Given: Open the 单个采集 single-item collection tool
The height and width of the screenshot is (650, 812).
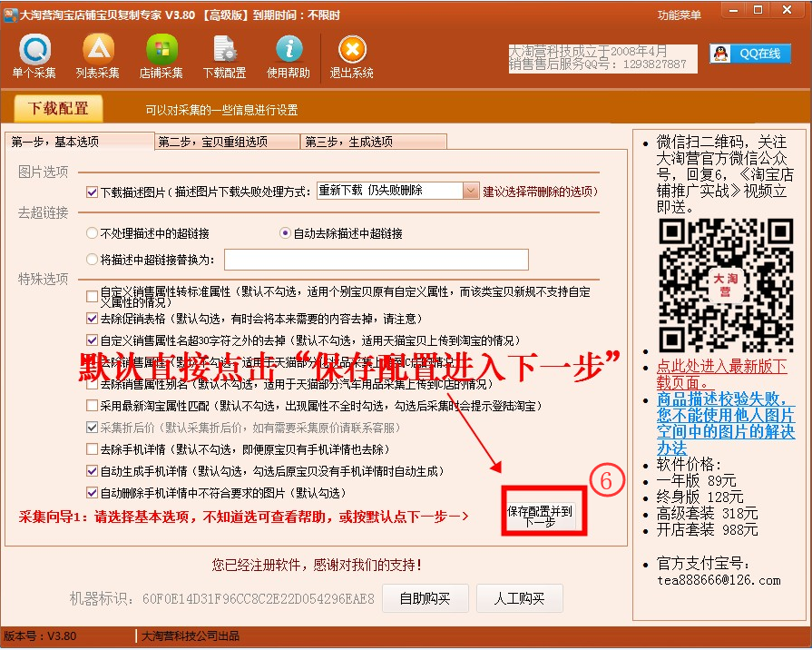Looking at the screenshot, I should [34, 56].
